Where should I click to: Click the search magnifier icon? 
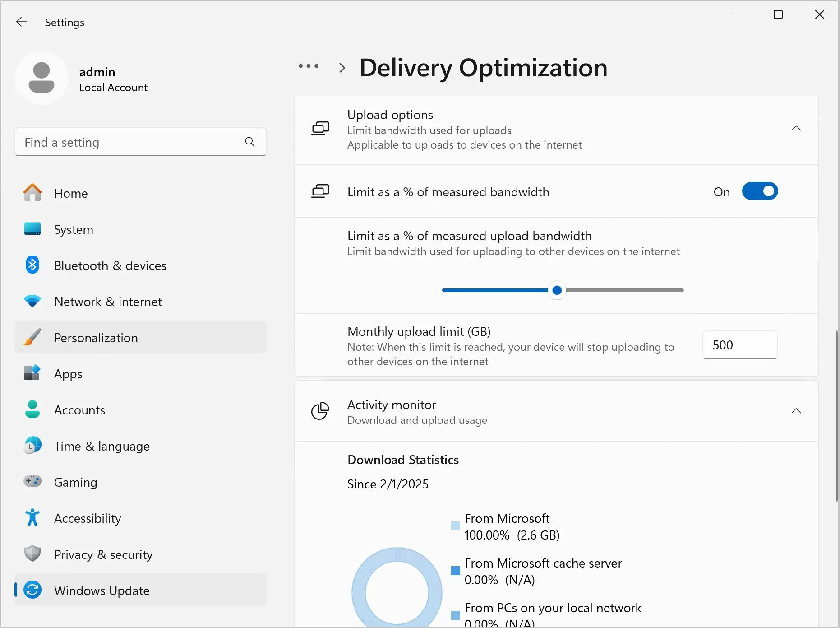[250, 142]
